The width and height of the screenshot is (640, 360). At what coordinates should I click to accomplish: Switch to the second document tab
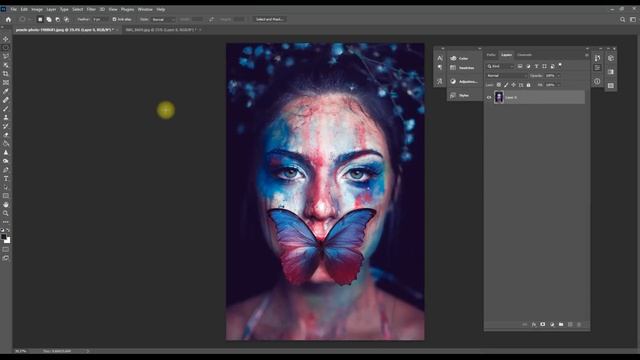click(x=162, y=30)
